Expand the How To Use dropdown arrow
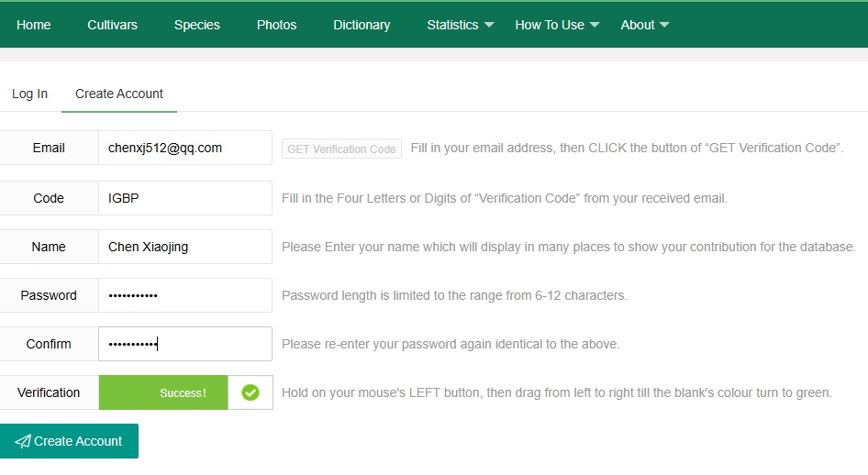Image resolution: width=868 pixels, height=475 pixels. tap(595, 25)
